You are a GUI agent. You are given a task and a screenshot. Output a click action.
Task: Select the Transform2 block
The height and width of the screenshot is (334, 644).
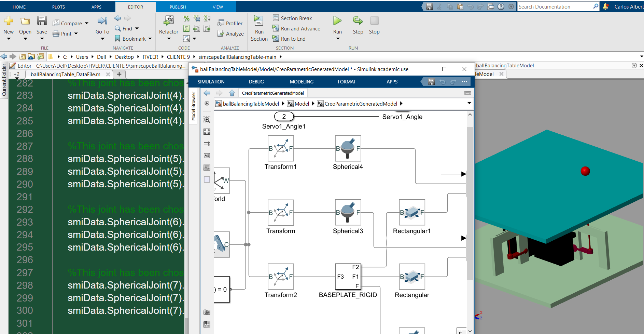(281, 276)
